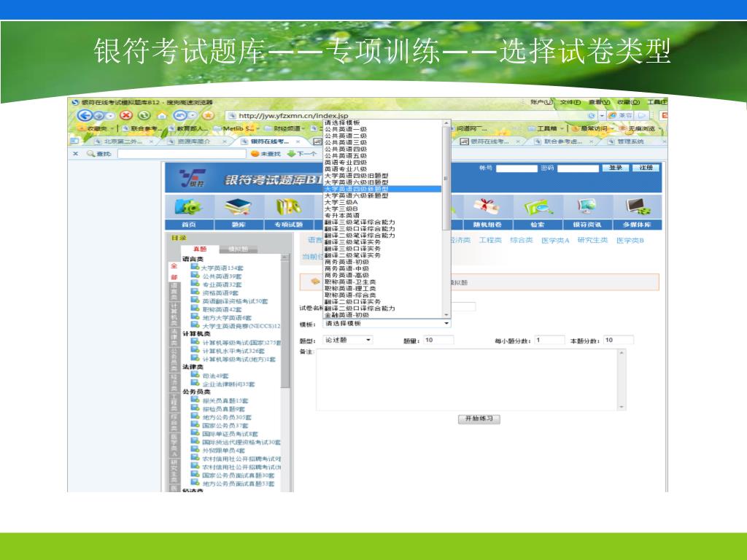Click the Undo closed tab icon

pyautogui.click(x=180, y=115)
